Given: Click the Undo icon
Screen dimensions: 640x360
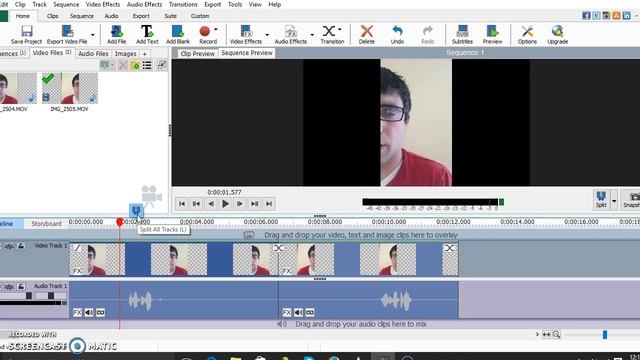Looking at the screenshot, I should (x=397, y=31).
